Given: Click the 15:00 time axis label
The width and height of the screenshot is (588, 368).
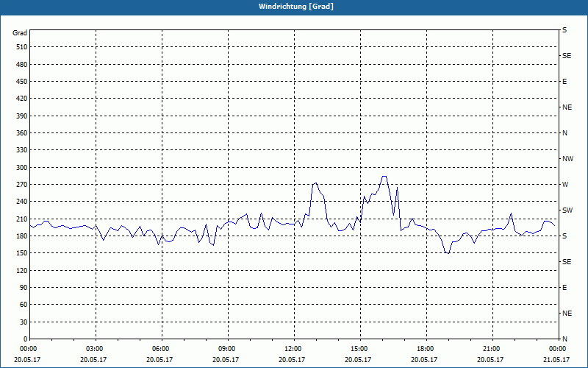Looking at the screenshot, I should pos(360,349).
